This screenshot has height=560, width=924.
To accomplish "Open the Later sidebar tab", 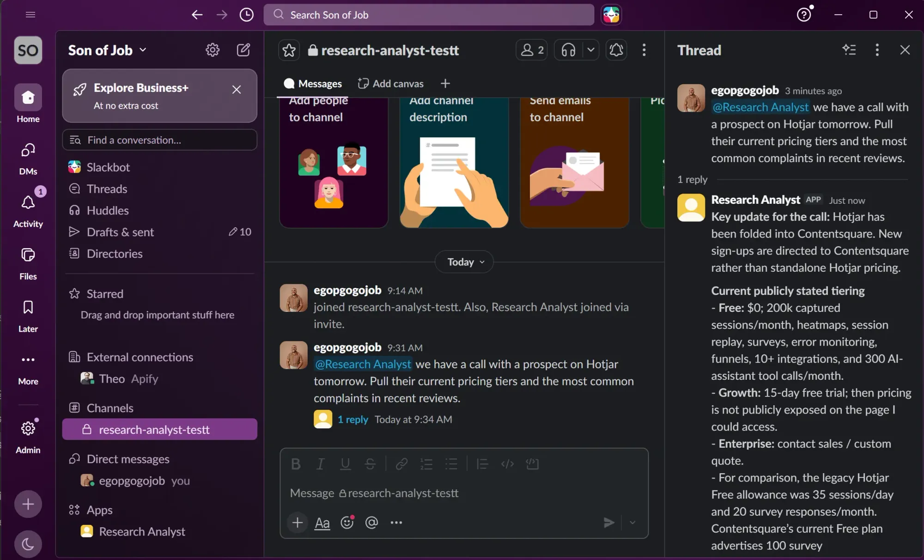I will 28,317.
